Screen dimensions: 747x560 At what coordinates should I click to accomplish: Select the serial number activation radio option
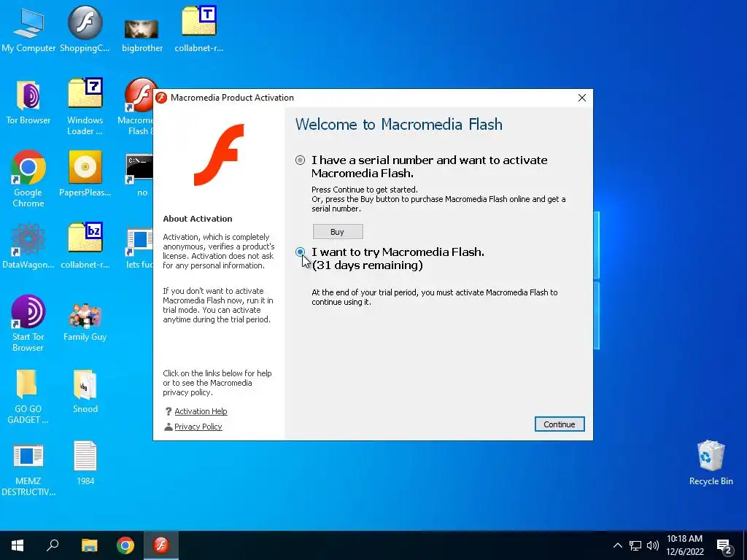coord(300,160)
